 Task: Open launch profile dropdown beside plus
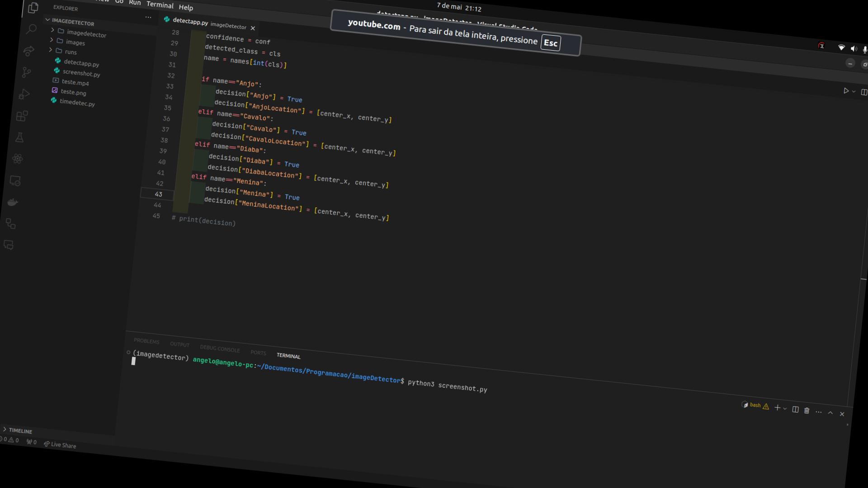[x=785, y=408]
